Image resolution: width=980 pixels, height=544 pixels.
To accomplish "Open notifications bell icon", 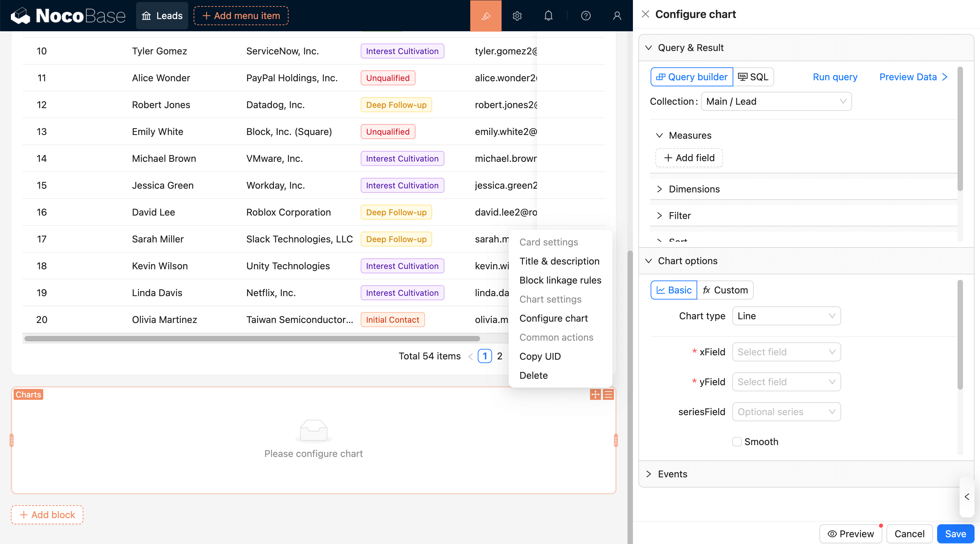I will 548,16.
